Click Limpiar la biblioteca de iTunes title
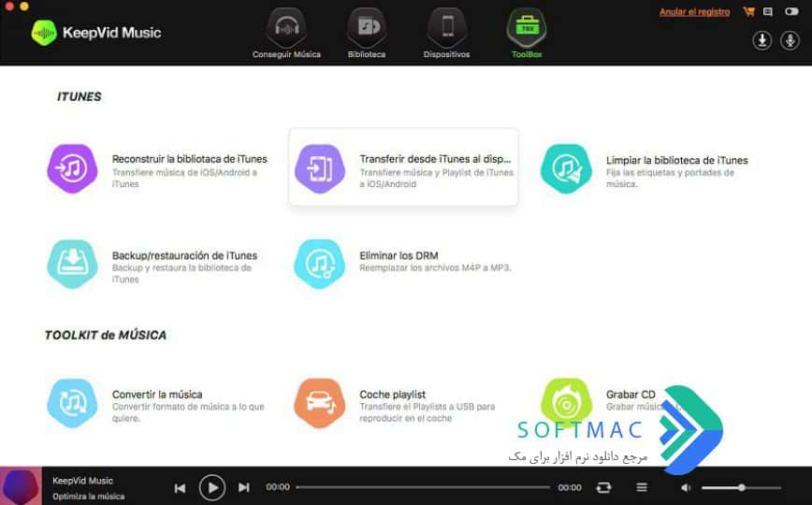 click(x=677, y=161)
